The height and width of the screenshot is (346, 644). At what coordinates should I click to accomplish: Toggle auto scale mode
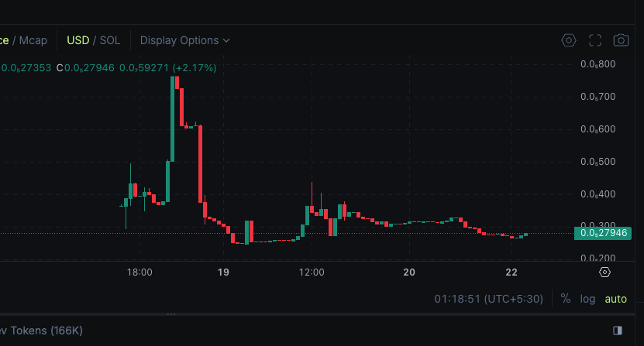pos(615,299)
